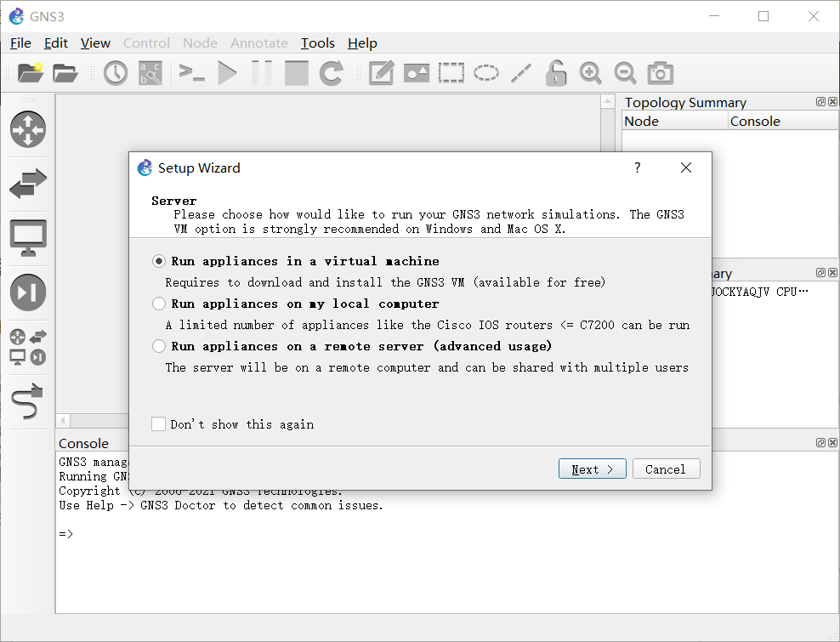Click the canvas scroll up arrow

pos(608,101)
